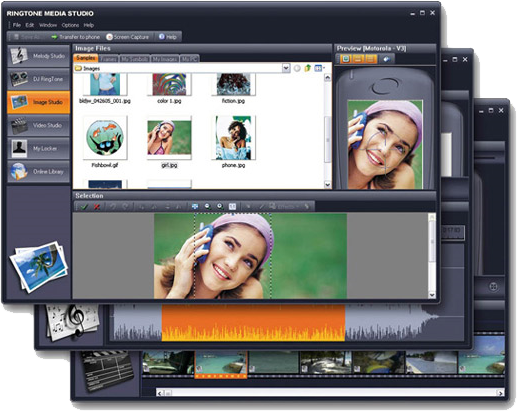Open the DJ RingTone module
Screen dimensions: 517x411
38,79
